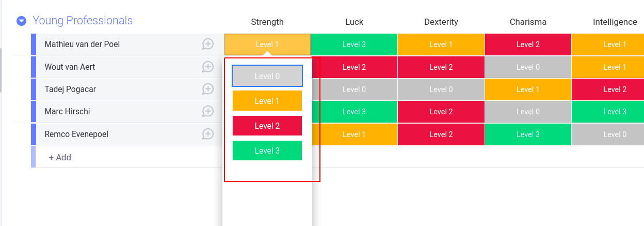Image resolution: width=644 pixels, height=226 pixels.
Task: Click the + Add new item row
Action: point(60,157)
